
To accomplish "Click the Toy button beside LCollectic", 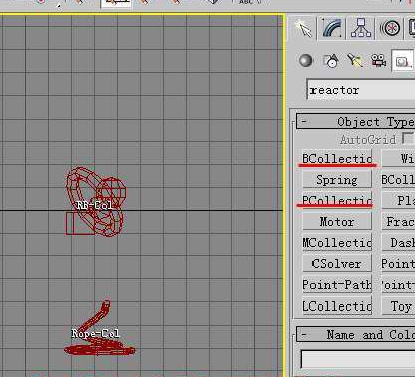I will pyautogui.click(x=398, y=306).
